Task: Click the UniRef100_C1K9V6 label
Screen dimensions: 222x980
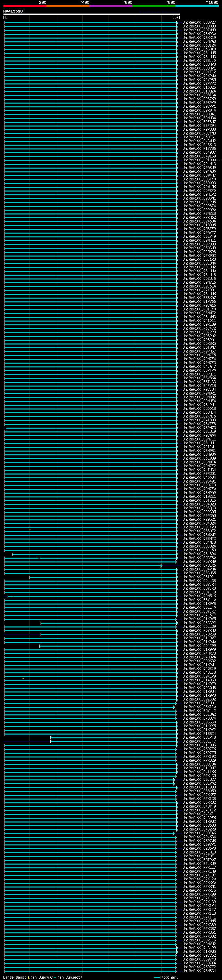Action: point(199,604)
